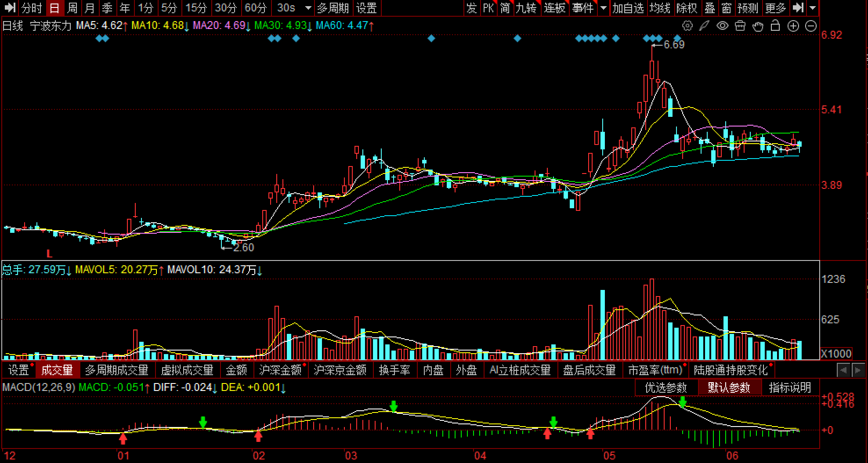This screenshot has height=463, width=868.
Task: Open the toolbox briefcase icon
Action: [x=740, y=26]
